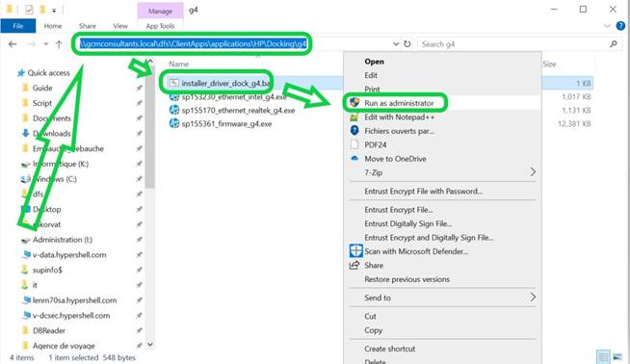
Task: Open the Agence de voyage folder
Action: (64, 346)
